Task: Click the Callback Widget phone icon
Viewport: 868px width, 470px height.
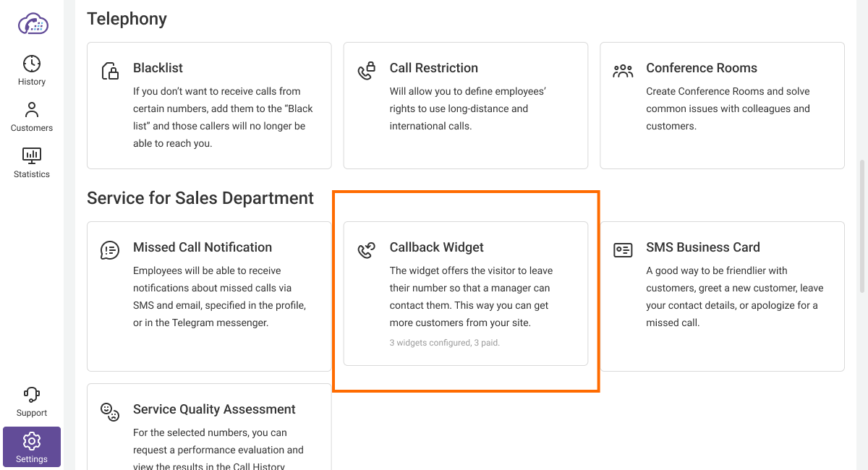Action: [367, 250]
